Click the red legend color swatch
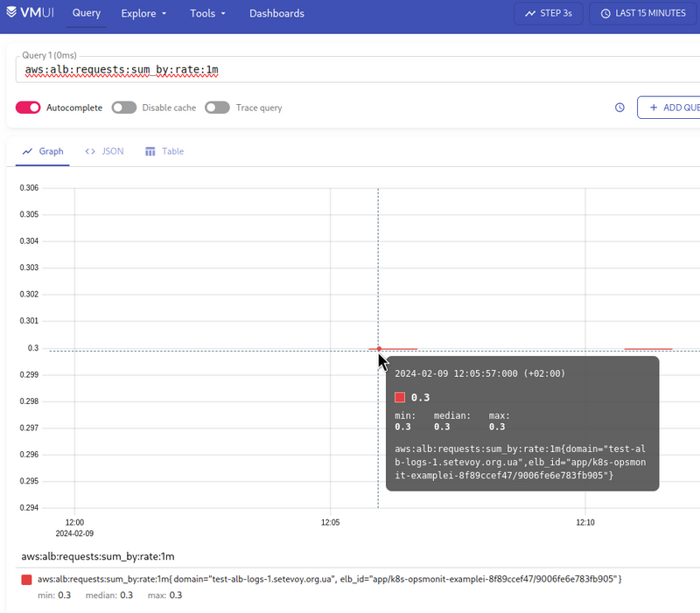Image resolution: width=700 pixels, height=613 pixels. (x=27, y=580)
